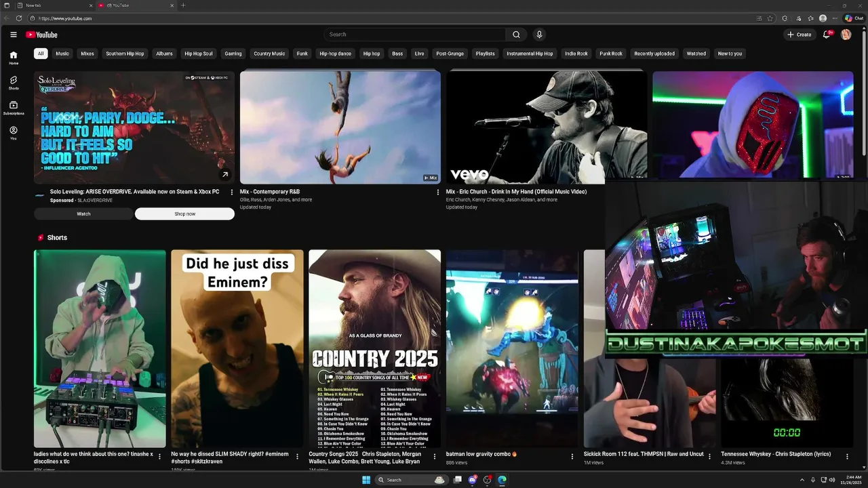Open the You page in sidebar
The image size is (868, 488).
pyautogui.click(x=14, y=133)
